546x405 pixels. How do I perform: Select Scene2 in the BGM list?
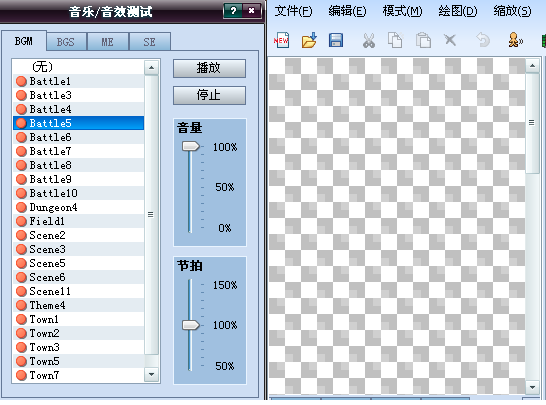click(x=78, y=235)
